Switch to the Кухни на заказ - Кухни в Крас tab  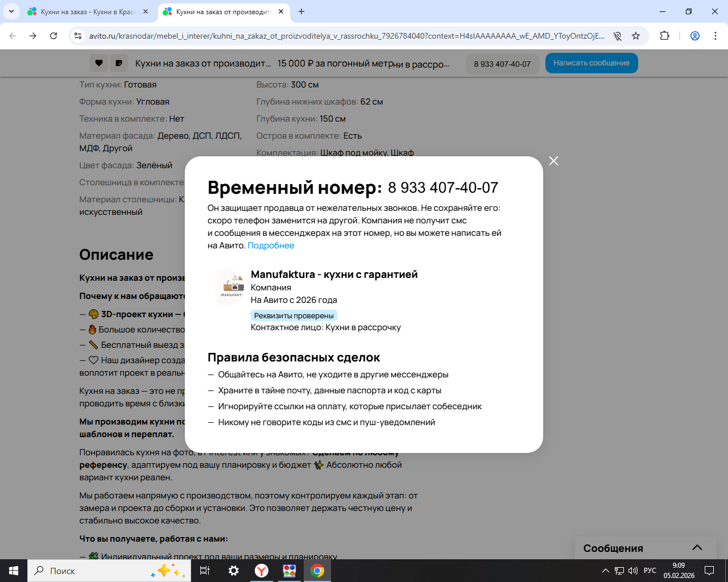click(x=88, y=11)
